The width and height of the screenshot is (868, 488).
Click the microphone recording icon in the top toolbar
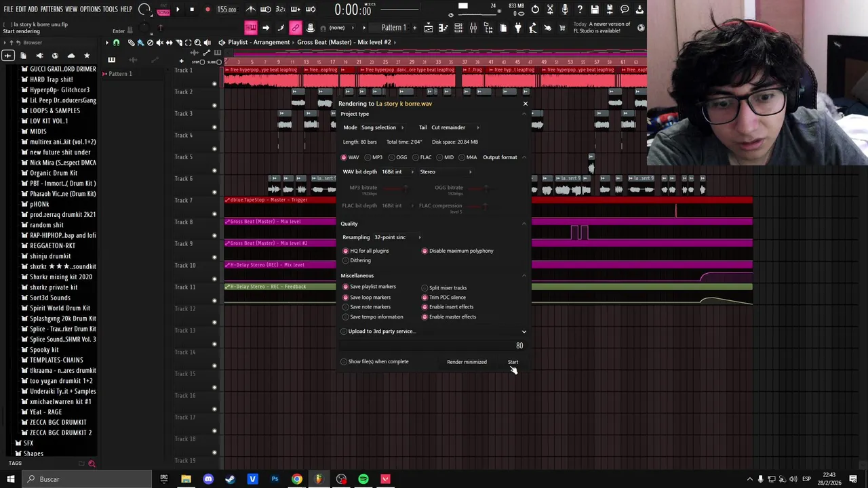tap(565, 9)
